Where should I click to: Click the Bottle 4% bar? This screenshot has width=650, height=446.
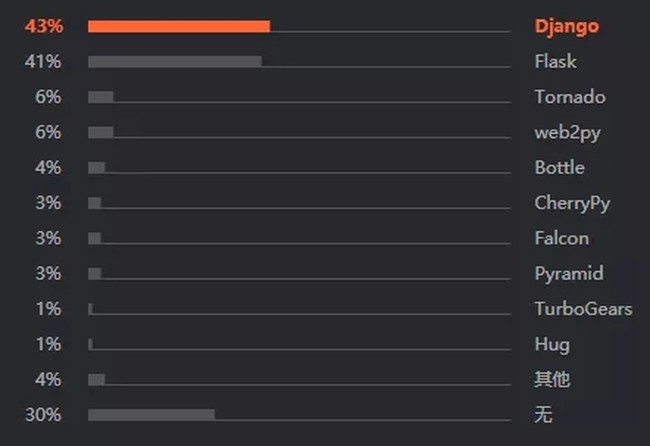pos(97,168)
